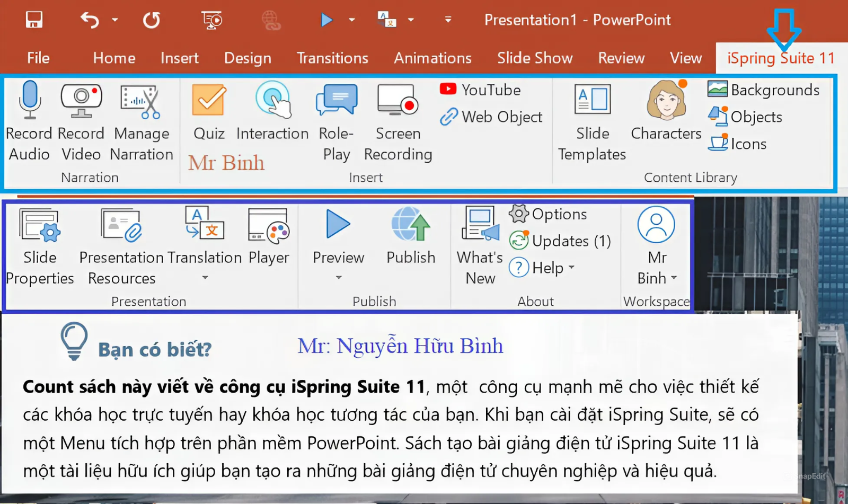Insert a YouTube video
This screenshot has width=848, height=504.
tap(480, 90)
